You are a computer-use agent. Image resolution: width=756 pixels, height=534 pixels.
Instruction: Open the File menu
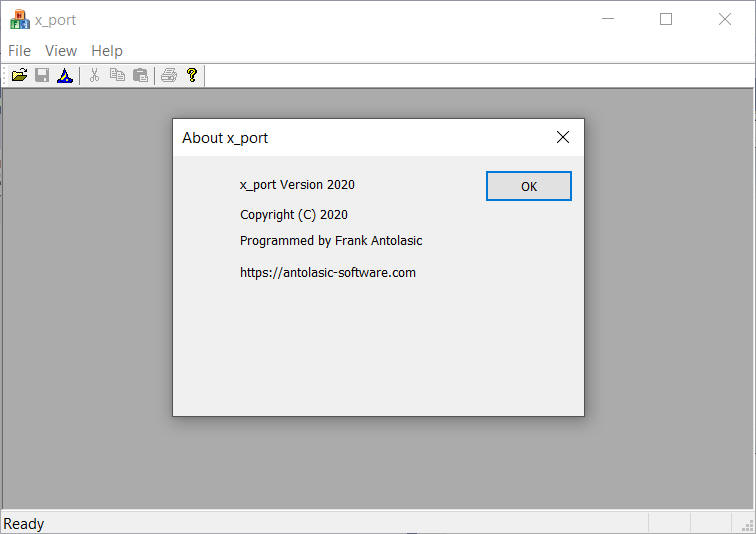tap(19, 51)
